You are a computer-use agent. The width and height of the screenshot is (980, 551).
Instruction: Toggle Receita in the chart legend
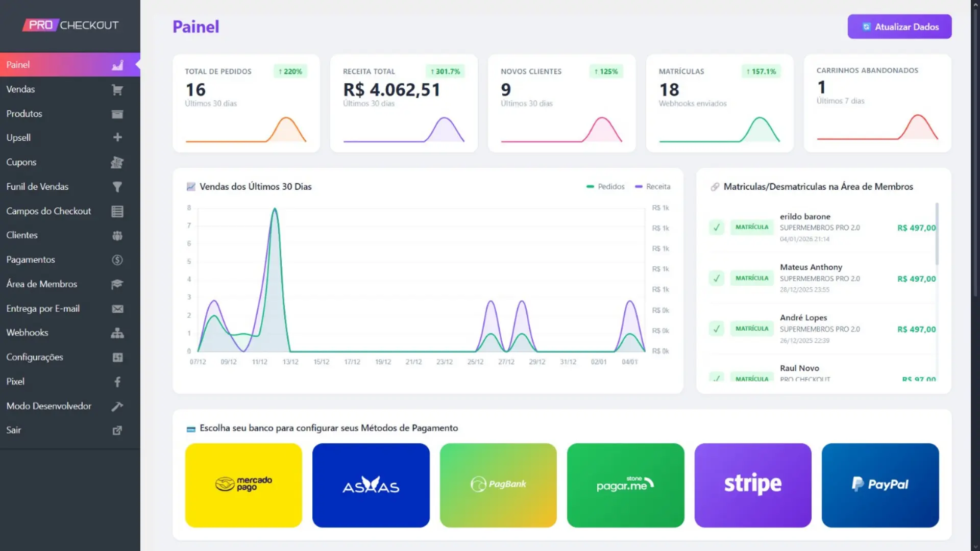tap(653, 187)
